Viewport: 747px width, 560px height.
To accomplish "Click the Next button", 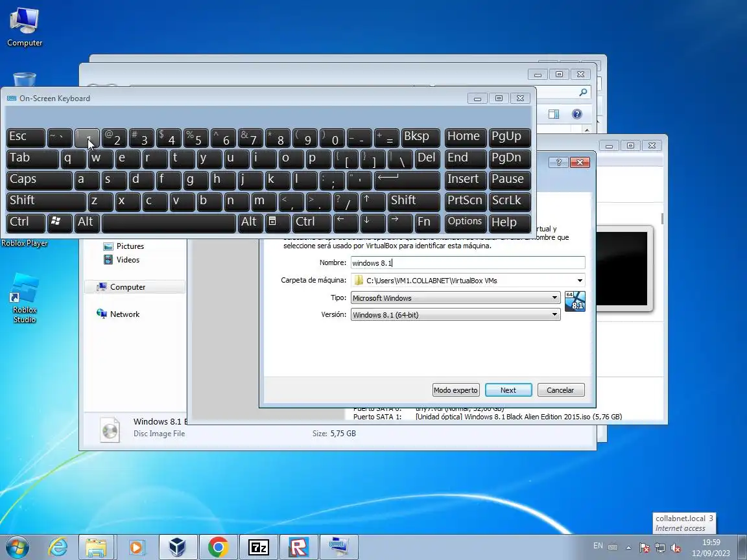I will tap(508, 390).
